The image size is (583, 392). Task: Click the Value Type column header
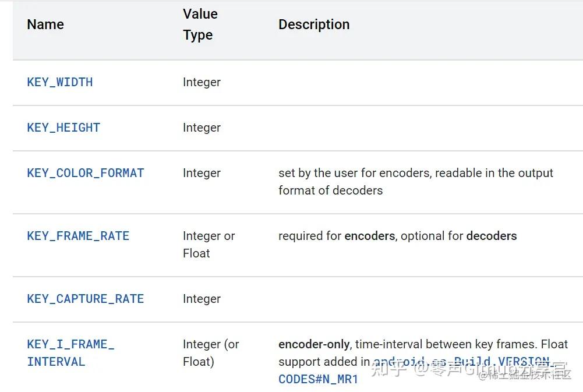point(200,24)
